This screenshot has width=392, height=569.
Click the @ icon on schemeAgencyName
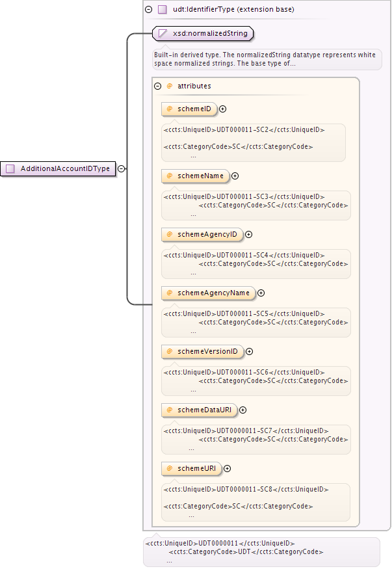pos(170,293)
